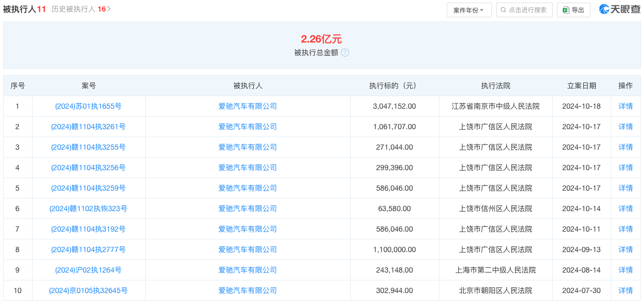Open case (2024)沪02执1264号
Screen dimensions: 644x303
(88, 270)
